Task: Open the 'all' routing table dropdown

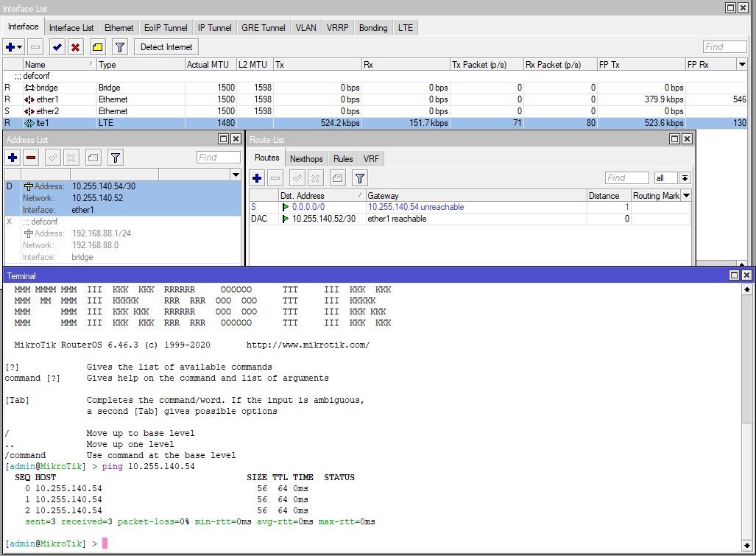Action: coord(685,178)
